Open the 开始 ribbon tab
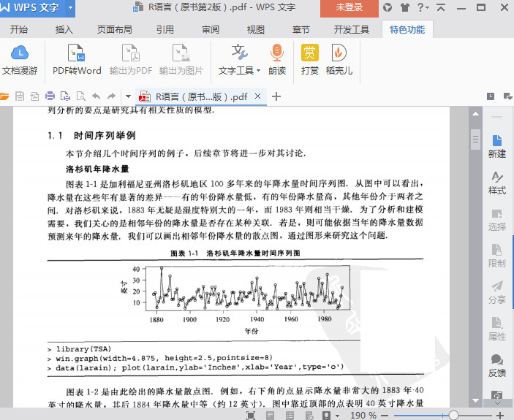 (19, 29)
